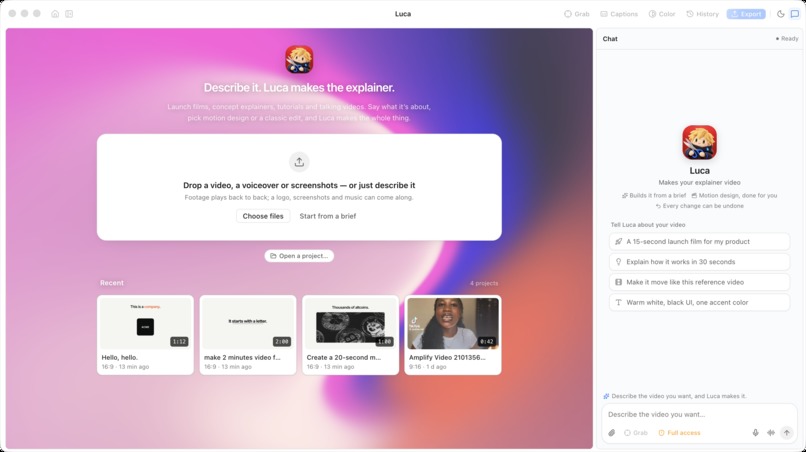Click 'Every change can be undone' text

703,206
